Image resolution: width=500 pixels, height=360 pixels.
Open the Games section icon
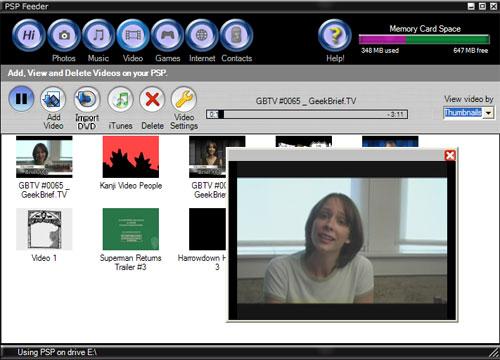(167, 35)
